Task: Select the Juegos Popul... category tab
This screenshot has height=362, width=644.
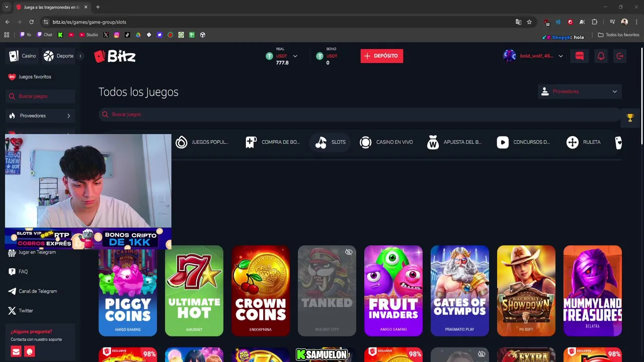Action: click(x=202, y=142)
